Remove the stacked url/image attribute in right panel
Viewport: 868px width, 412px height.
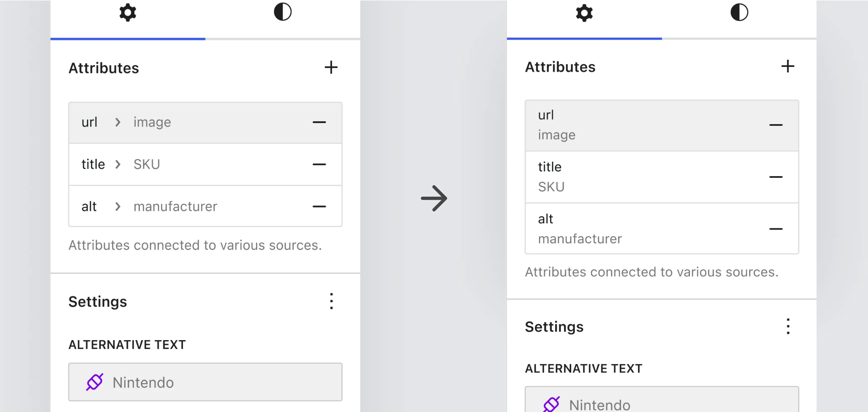[775, 125]
